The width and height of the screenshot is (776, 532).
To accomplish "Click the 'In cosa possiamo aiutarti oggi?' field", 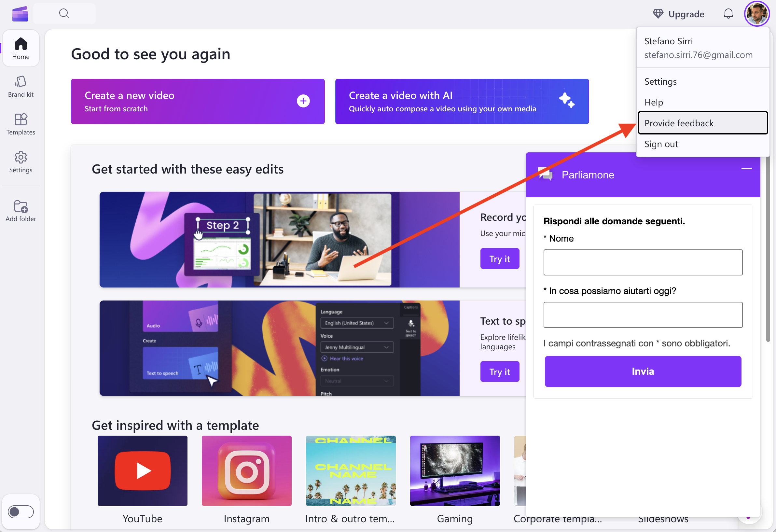I will 643,315.
